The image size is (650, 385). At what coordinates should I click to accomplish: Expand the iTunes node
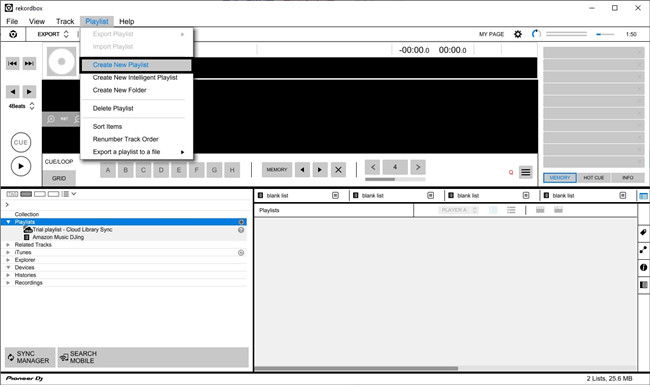coord(8,252)
